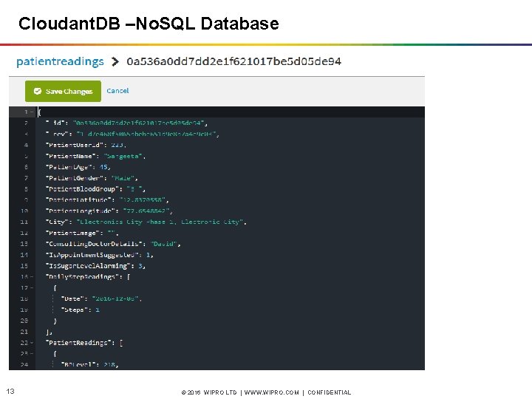Click the PatientLongitude value
Screen dimensions: 532x399
(x=146, y=211)
